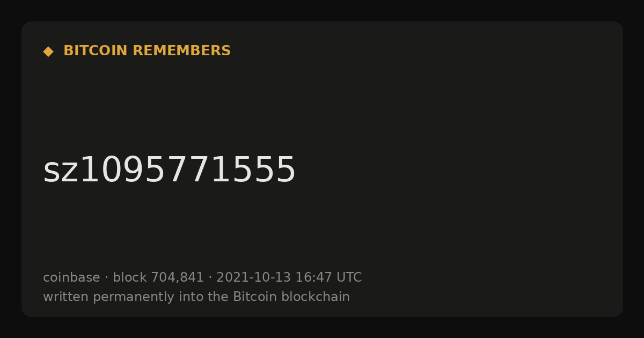
Task: Click the dot separator after 'coinbase'
Action: (x=106, y=278)
